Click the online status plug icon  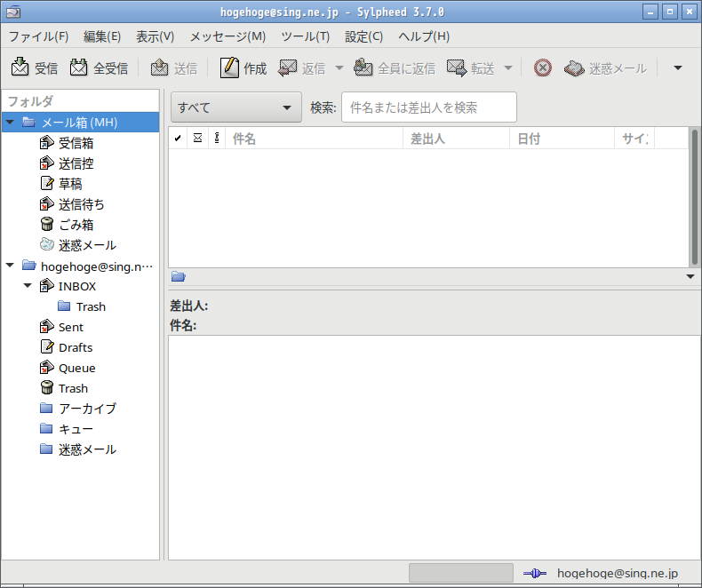pyautogui.click(x=535, y=573)
